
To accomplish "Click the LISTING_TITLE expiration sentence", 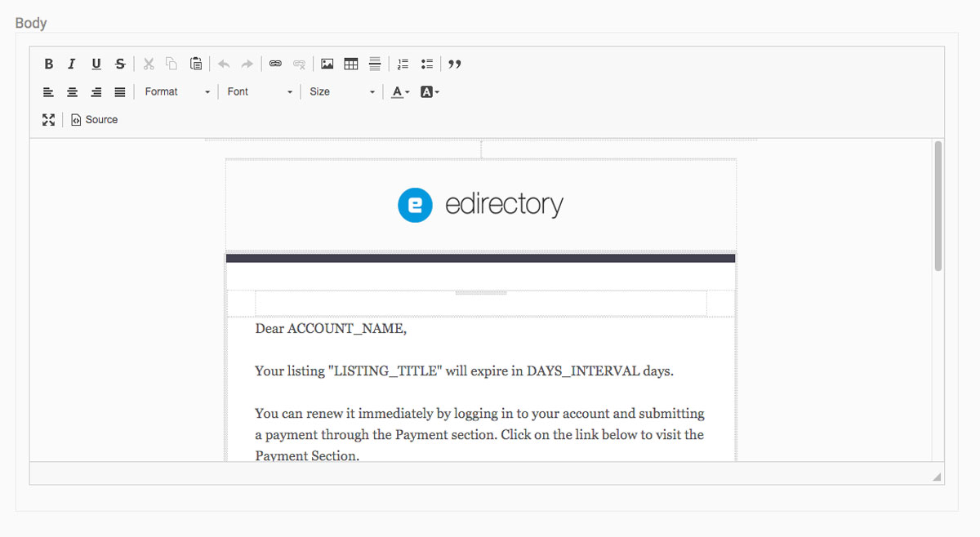I will tap(464, 371).
